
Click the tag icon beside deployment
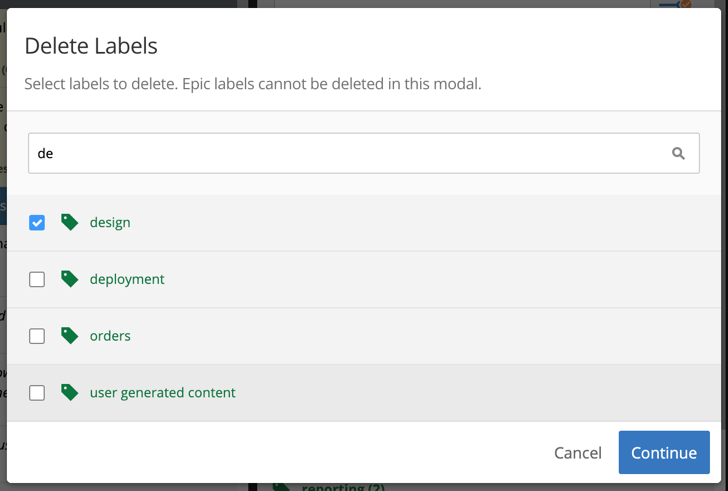pos(70,279)
